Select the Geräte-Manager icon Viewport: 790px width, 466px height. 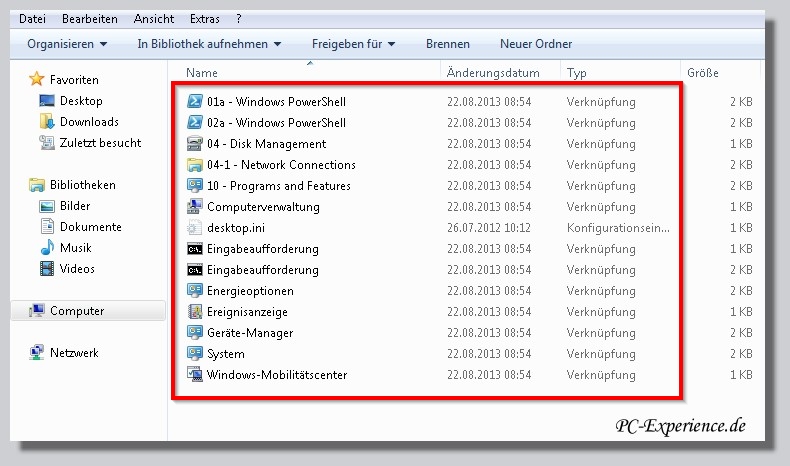(195, 333)
